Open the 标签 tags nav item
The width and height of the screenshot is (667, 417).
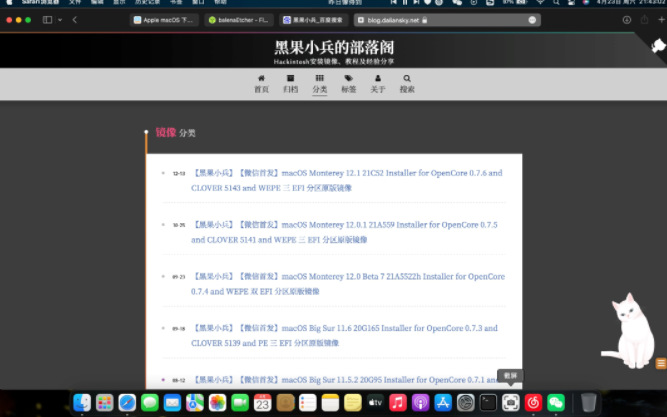pos(348,84)
